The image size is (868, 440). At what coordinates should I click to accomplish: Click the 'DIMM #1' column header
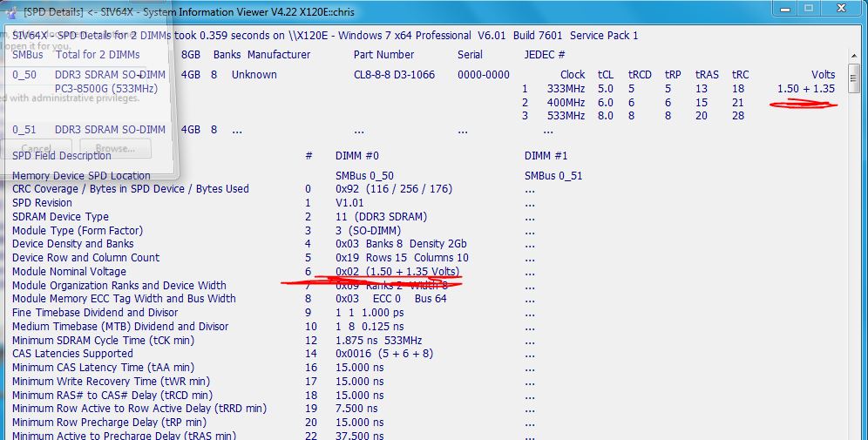click(x=546, y=156)
